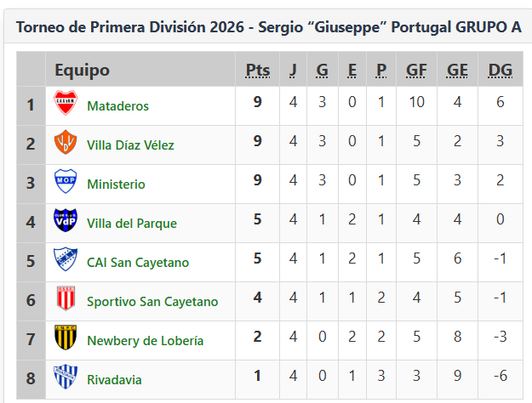Viewport: 532px width, 403px height.
Task: Click the Mataderos team crest icon
Action: tap(66, 105)
